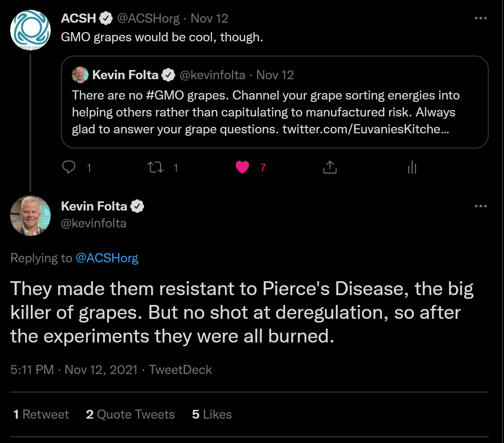504x443 pixels.
Task: Open the 1 Retweet list
Action: point(41,415)
